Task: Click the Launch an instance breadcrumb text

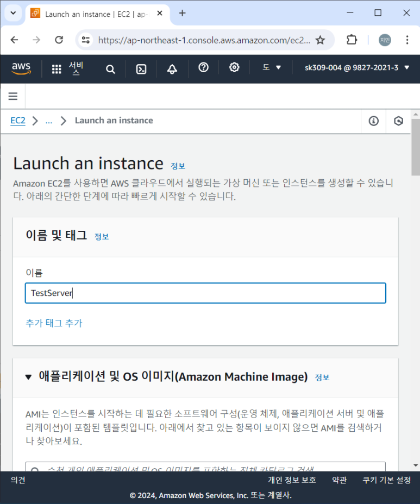Action: 114,121
